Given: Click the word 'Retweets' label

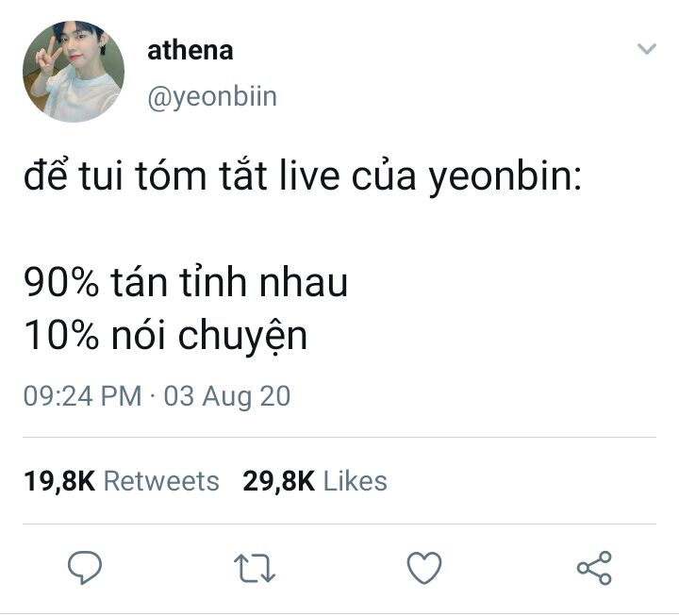Looking at the screenshot, I should (x=161, y=481).
